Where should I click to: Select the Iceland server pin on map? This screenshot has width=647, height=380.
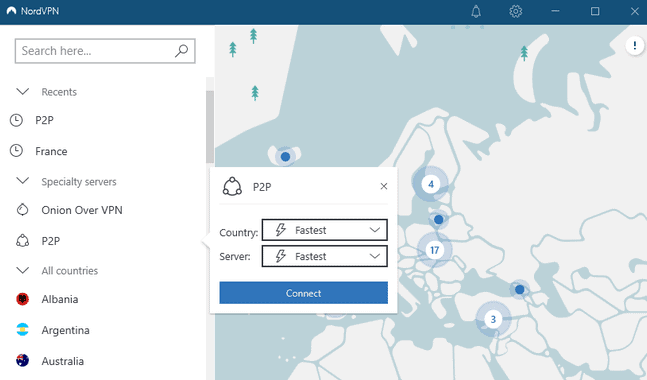point(285,157)
